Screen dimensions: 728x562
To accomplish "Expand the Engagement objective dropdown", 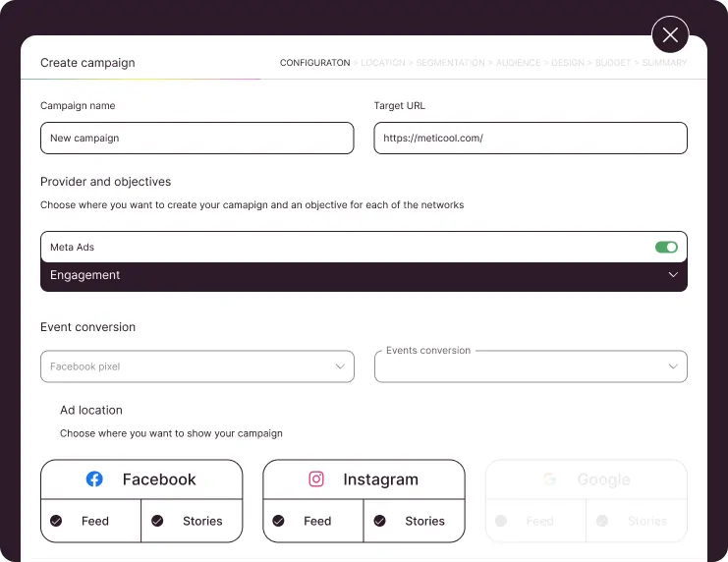I will click(673, 276).
